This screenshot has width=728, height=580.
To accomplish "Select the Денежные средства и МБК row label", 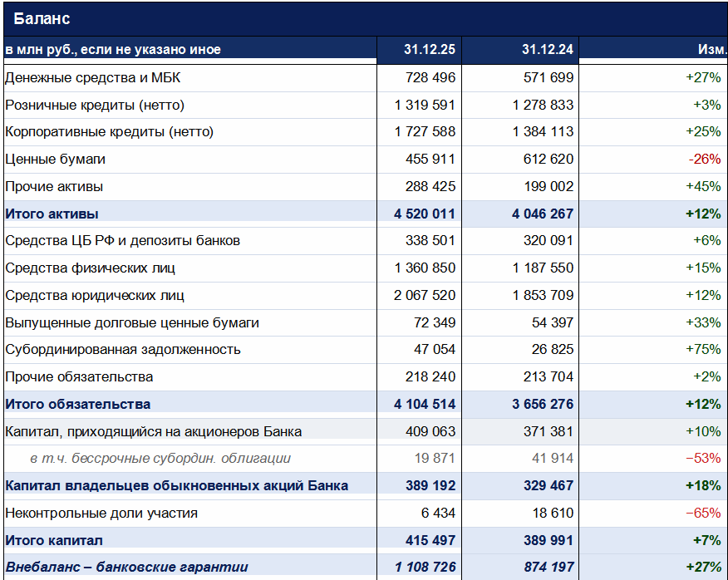I will tap(93, 78).
